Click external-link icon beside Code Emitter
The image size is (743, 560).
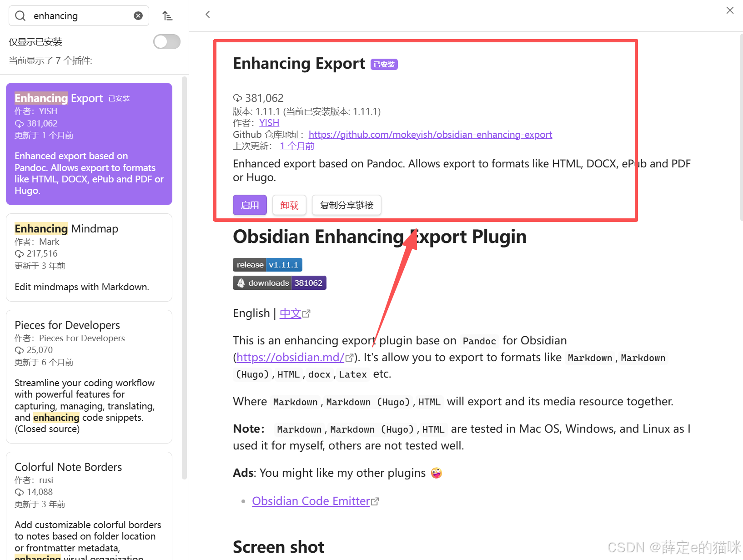[x=375, y=502]
